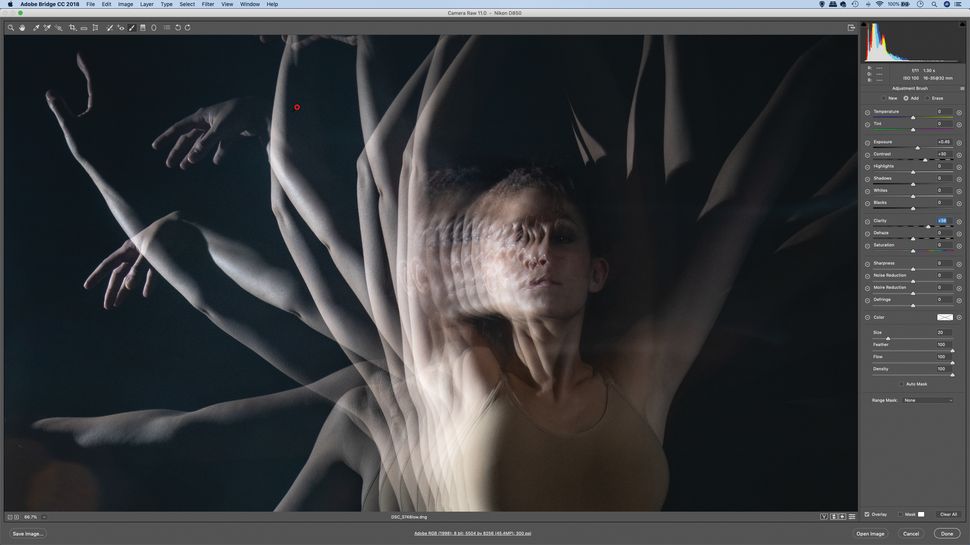Click the plus icon beside Sharpness

pos(959,264)
